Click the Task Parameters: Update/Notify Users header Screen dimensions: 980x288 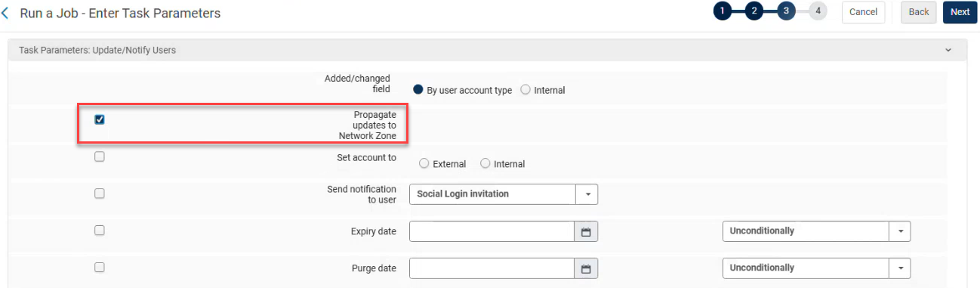coord(487,51)
